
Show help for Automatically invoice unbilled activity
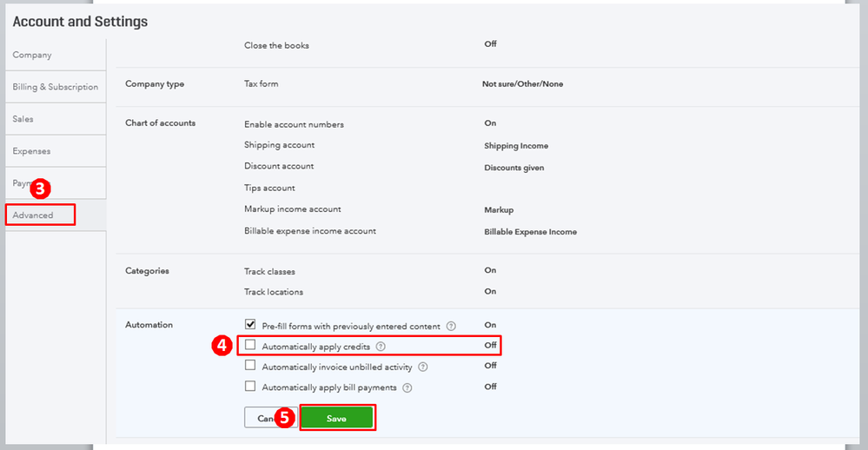click(421, 367)
